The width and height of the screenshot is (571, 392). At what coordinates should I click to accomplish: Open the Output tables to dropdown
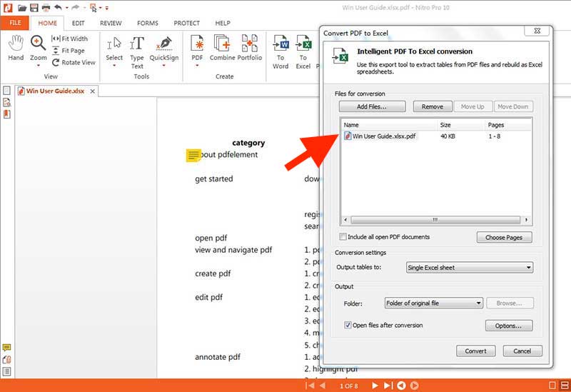coord(470,268)
